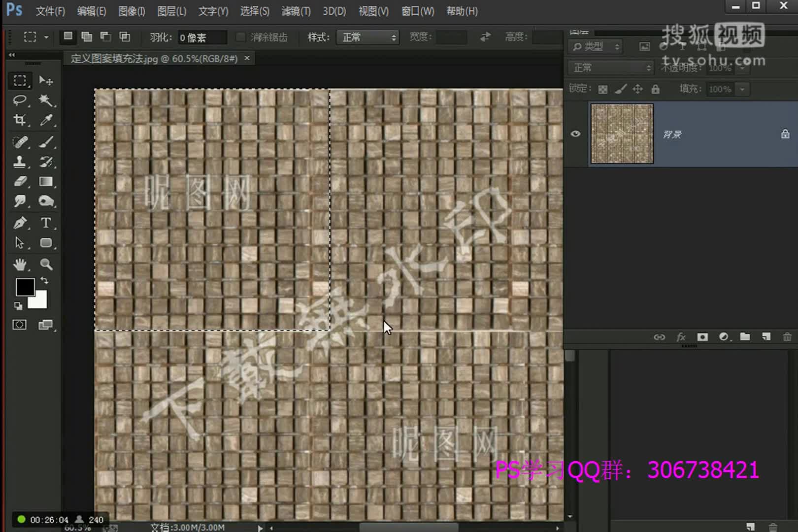Image resolution: width=798 pixels, height=532 pixels.
Task: Click link layers icon
Action: [659, 337]
